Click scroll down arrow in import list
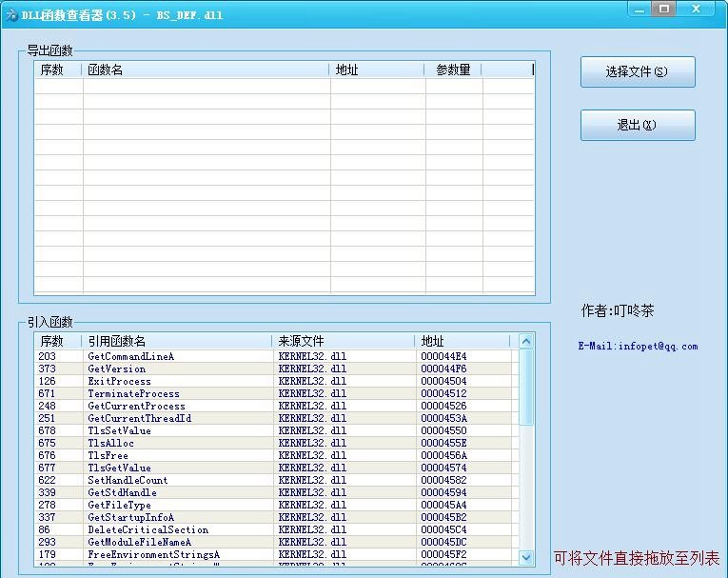Viewport: 728px width, 578px height. coord(526,557)
